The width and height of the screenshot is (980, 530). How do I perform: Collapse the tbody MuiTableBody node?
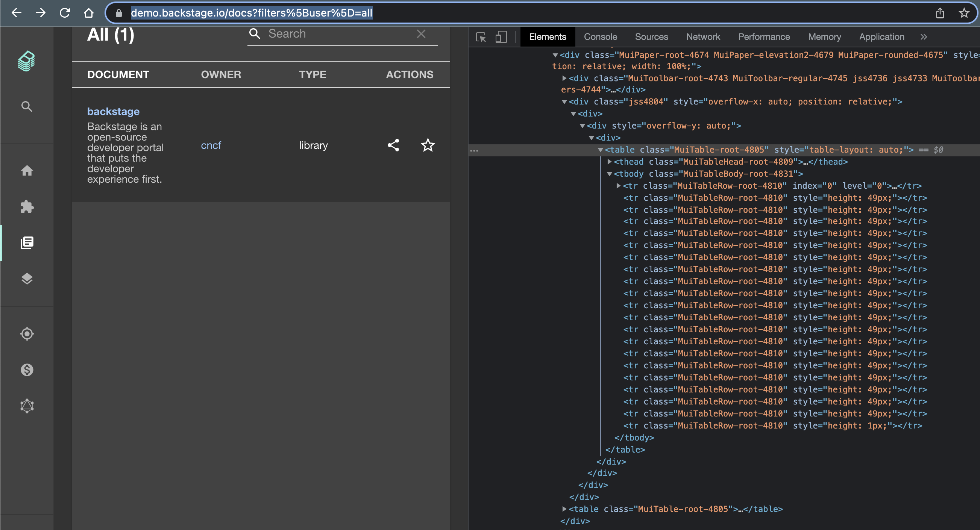point(609,174)
